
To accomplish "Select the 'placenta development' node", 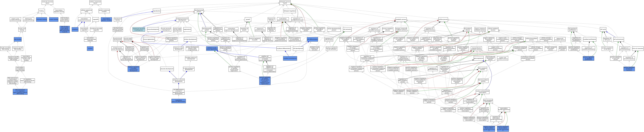I will (x=167, y=69).
